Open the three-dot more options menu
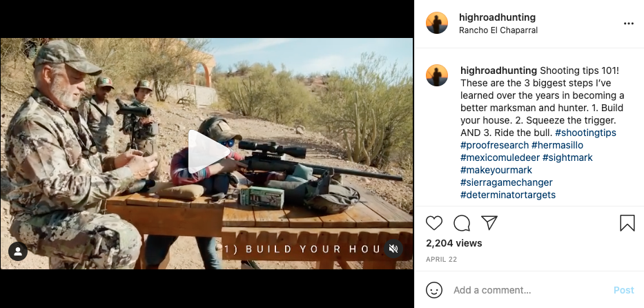Image resolution: width=644 pixels, height=308 pixels. click(x=628, y=23)
